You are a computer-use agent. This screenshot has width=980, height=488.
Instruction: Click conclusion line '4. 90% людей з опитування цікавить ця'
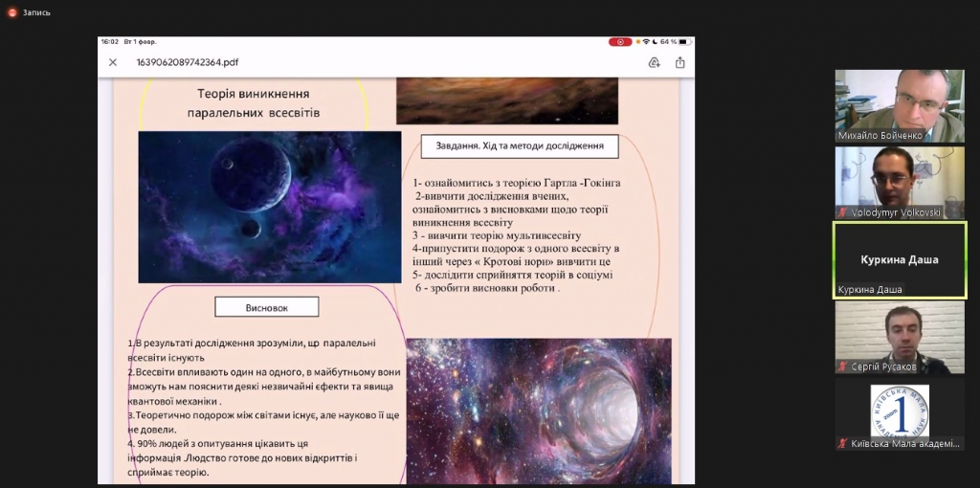[x=218, y=444]
